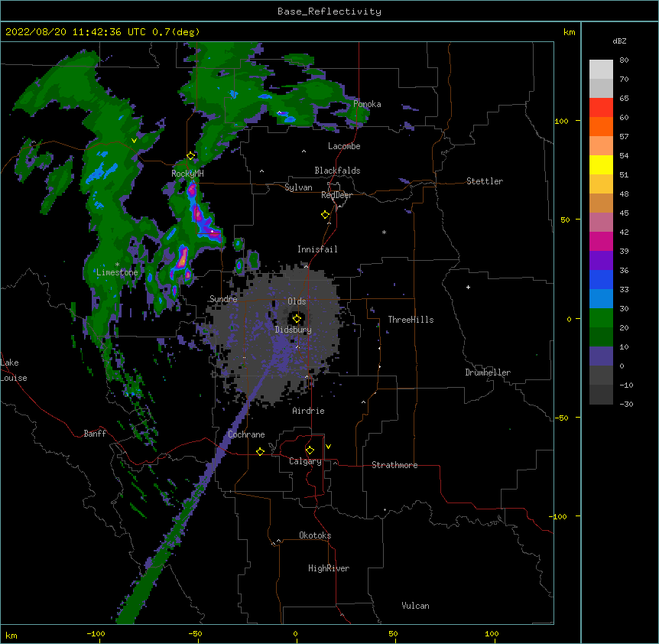Pick the light gray 80-70 dBZ swatch
Image resolution: width=659 pixels, height=644 pixels.
click(x=601, y=70)
